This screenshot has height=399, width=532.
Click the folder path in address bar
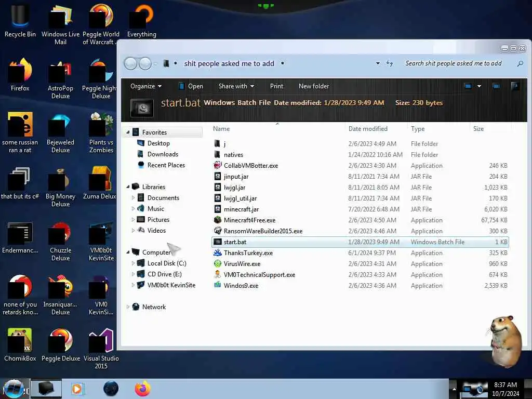pyautogui.click(x=229, y=63)
